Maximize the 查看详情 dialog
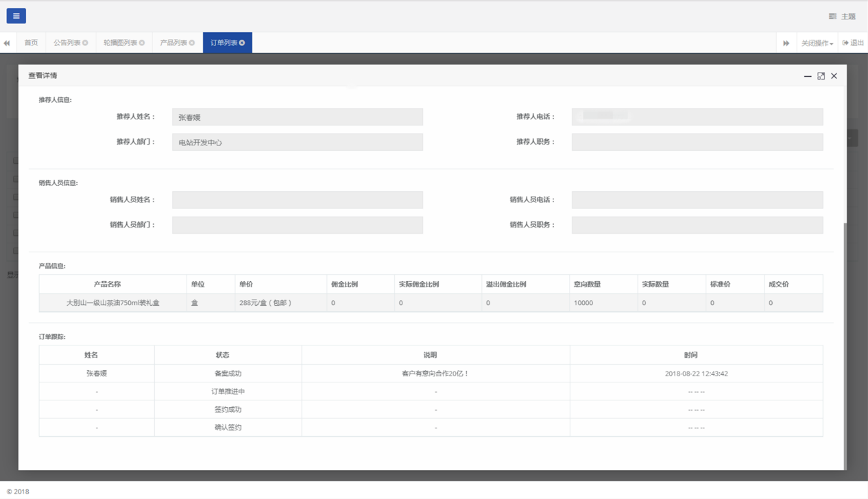The height and width of the screenshot is (499, 868). pos(821,76)
